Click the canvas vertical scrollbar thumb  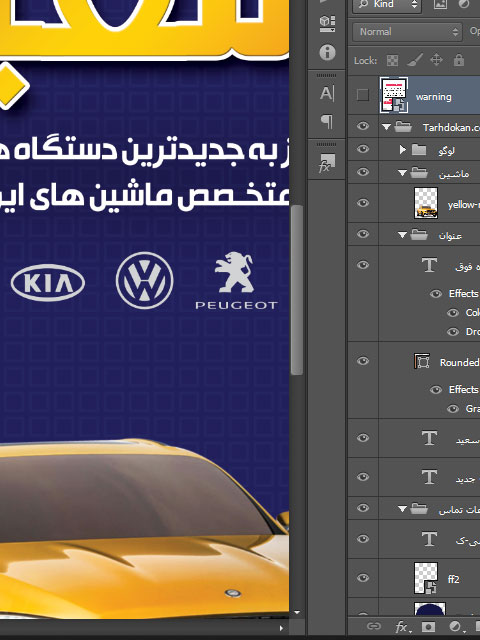coord(297,290)
